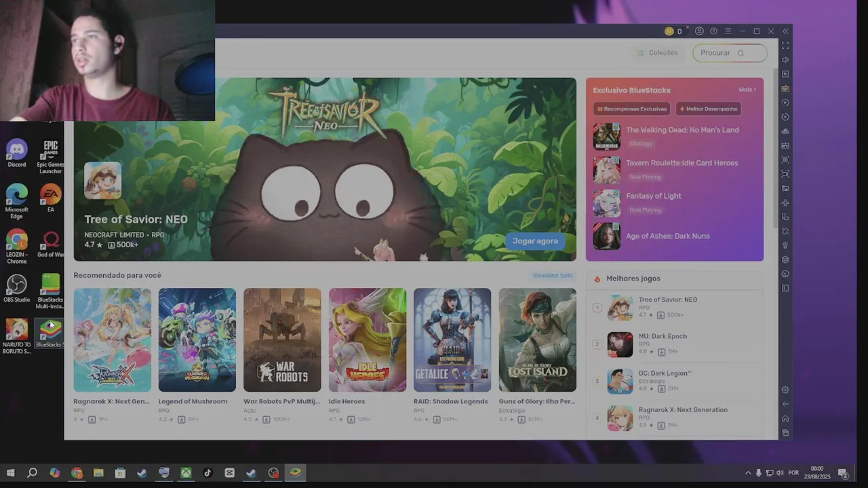This screenshot has height=488, width=868.
Task: Click the Visualizar tudo link
Action: pyautogui.click(x=553, y=275)
